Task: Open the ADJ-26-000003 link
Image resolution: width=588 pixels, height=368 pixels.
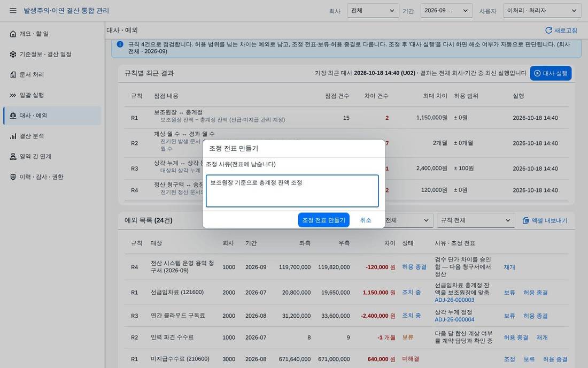Action: tap(454, 300)
